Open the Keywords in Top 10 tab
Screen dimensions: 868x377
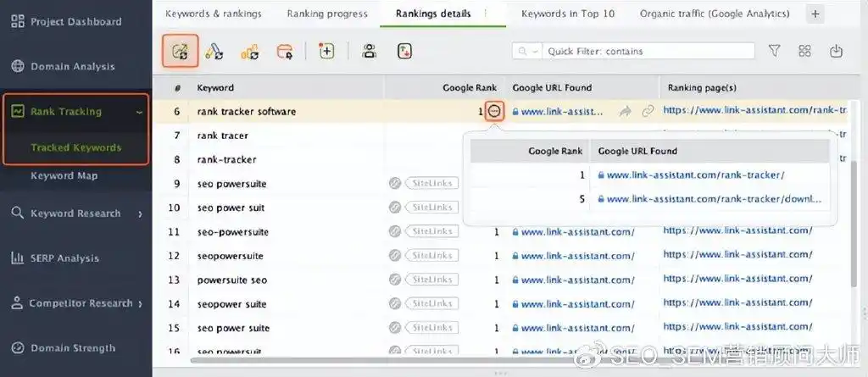[567, 14]
